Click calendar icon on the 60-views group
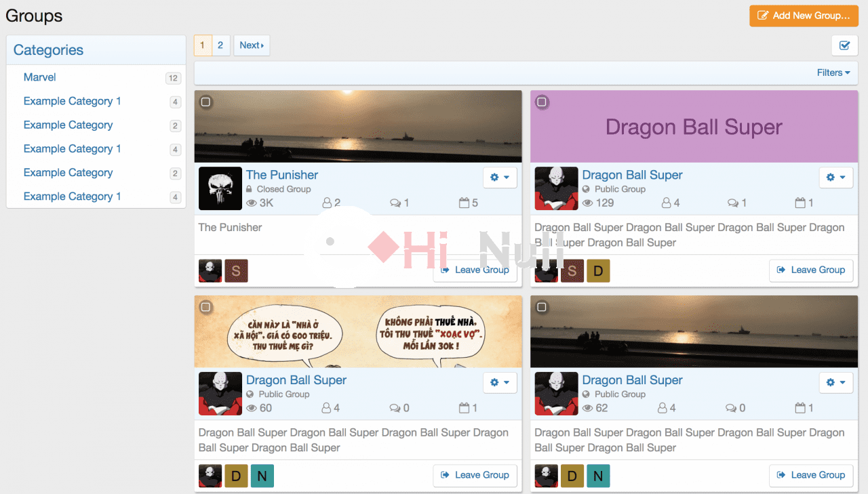Screen dimensions: 868x494 (464, 408)
